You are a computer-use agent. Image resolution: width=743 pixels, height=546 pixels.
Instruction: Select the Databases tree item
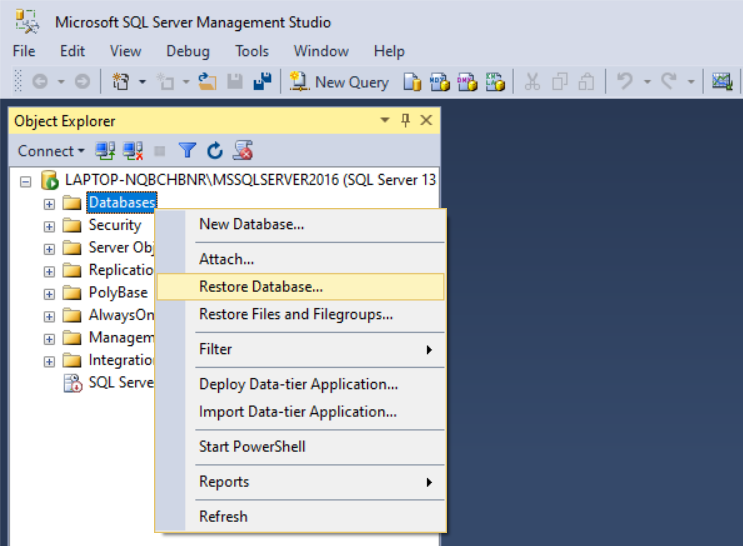tap(122, 203)
